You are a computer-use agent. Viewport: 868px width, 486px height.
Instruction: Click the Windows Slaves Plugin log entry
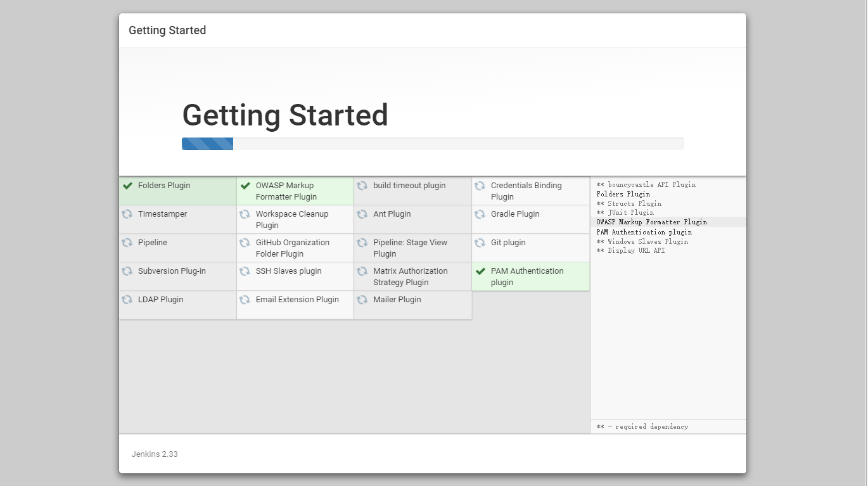(x=642, y=241)
